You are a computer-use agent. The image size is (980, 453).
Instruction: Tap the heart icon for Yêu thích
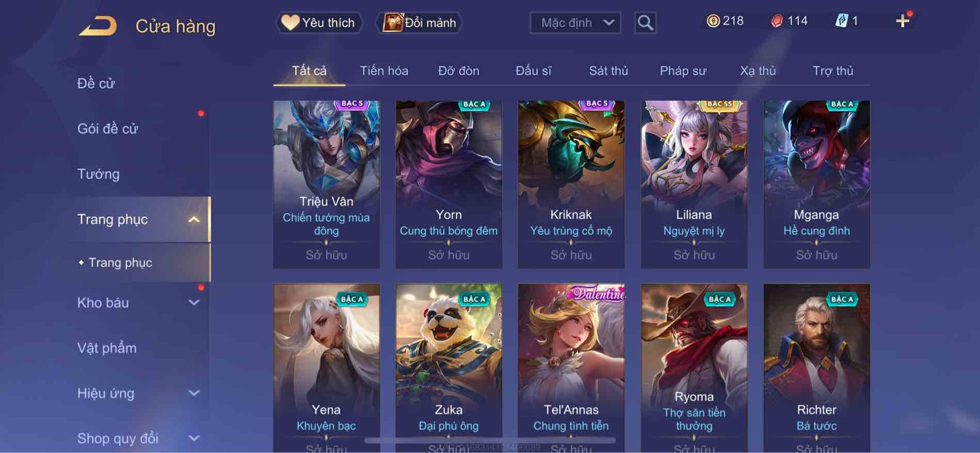pos(290,23)
